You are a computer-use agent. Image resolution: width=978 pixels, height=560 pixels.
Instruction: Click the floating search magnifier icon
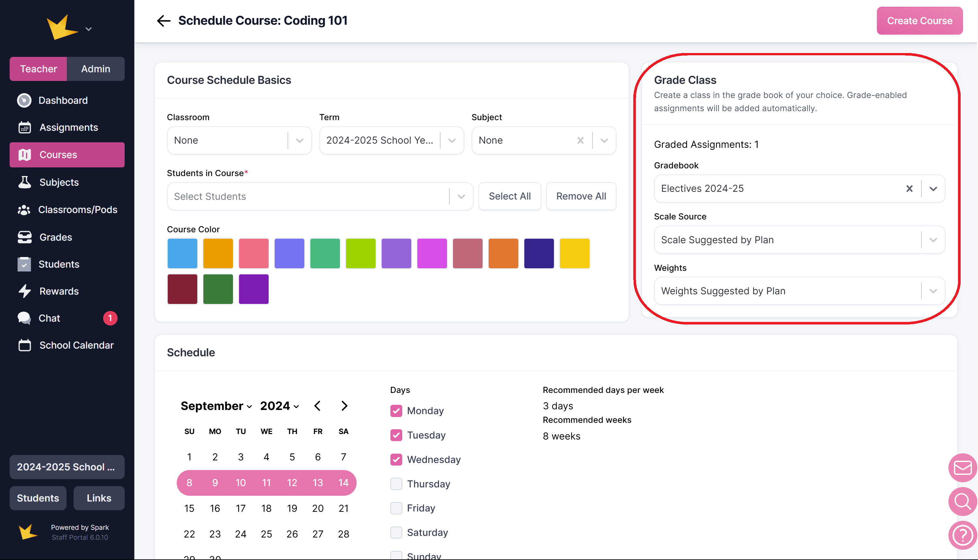[x=963, y=501]
